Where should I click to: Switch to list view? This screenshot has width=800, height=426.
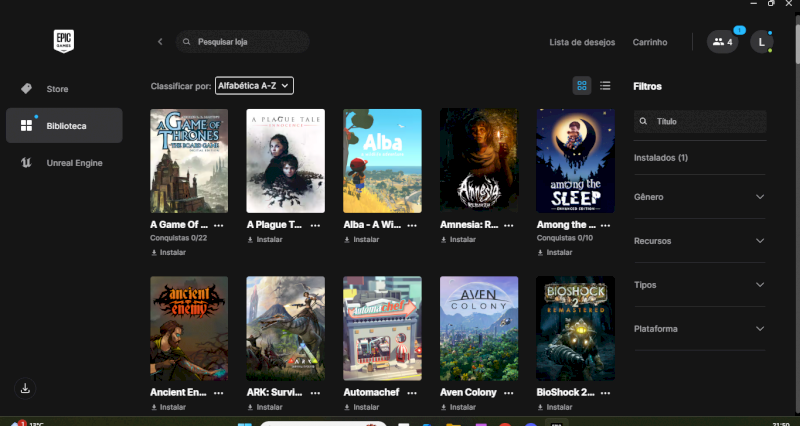click(605, 86)
